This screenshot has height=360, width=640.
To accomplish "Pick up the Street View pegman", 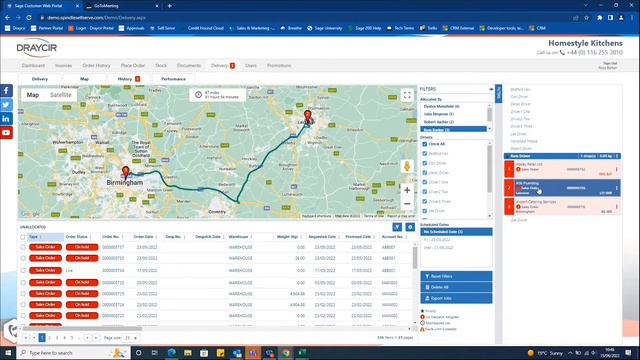I will pos(407,166).
